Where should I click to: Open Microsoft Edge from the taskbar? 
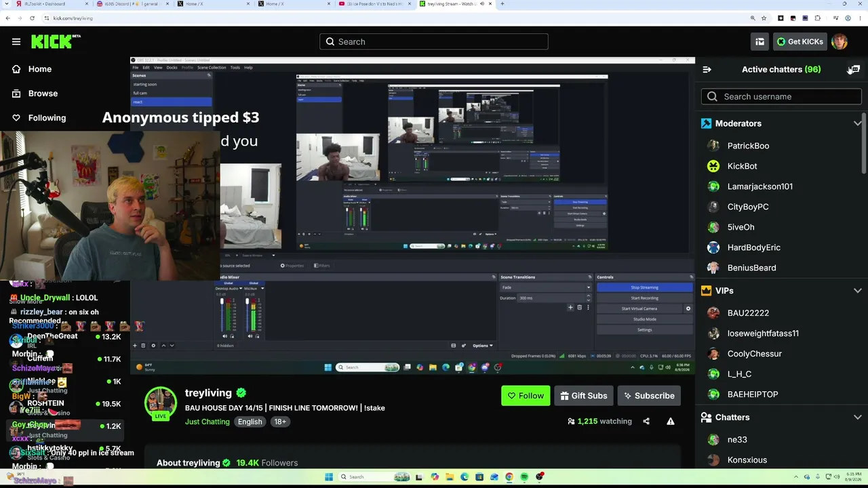(465, 477)
